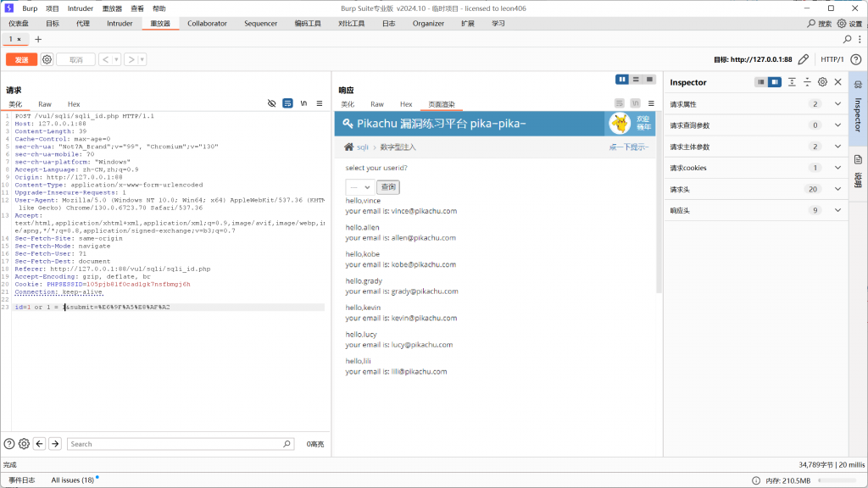The image size is (868, 488).
Task: Open Inspector settings gear
Action: (822, 82)
